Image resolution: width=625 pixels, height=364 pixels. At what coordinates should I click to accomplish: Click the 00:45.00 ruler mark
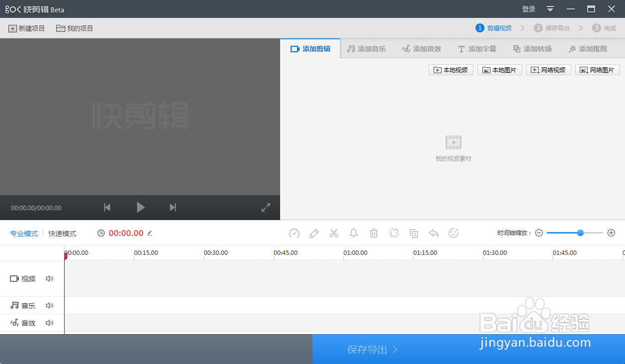(x=286, y=253)
